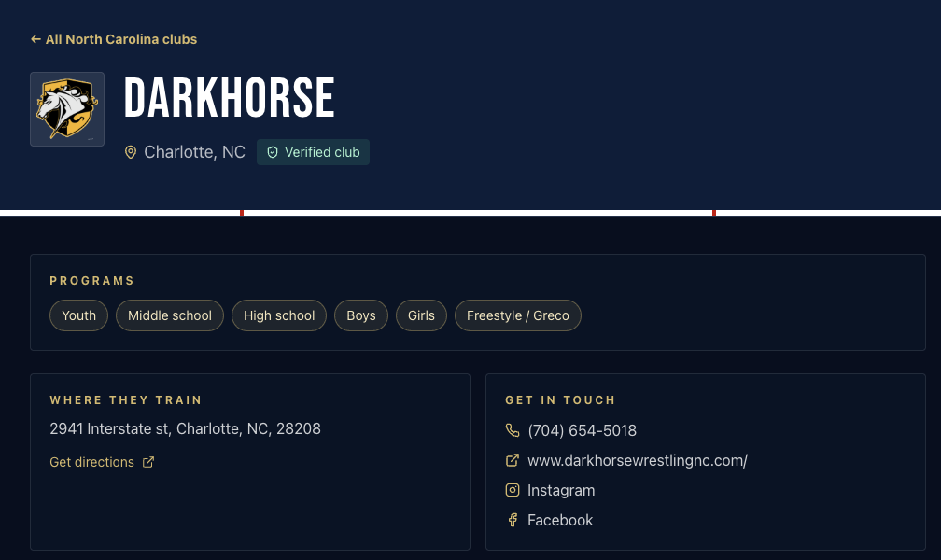Click the Facebook logo icon
Screen dimensions: 941x560
[513, 521]
